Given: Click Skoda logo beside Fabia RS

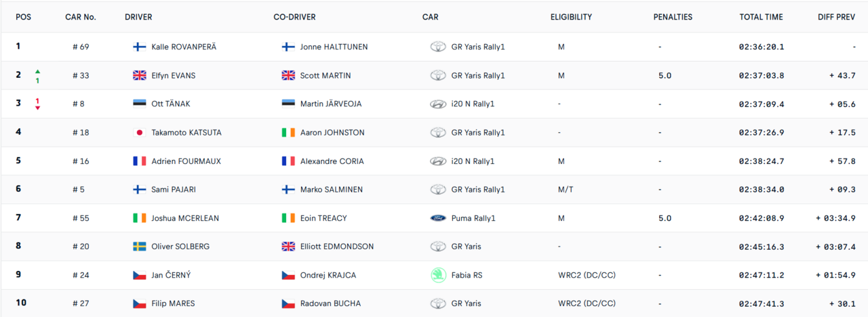Looking at the screenshot, I should click(438, 275).
